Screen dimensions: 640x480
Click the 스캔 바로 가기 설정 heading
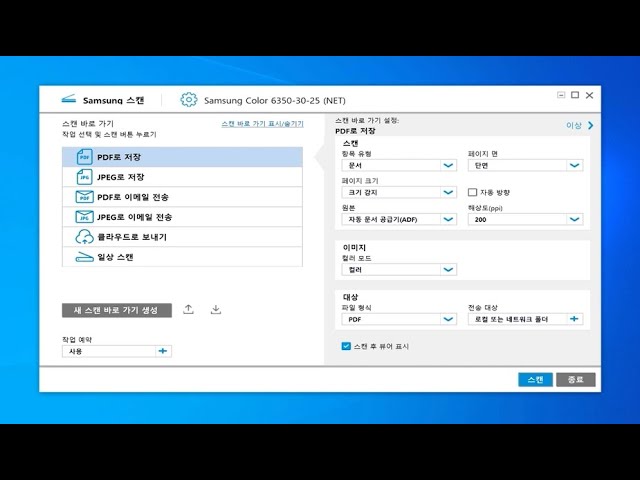click(367, 120)
